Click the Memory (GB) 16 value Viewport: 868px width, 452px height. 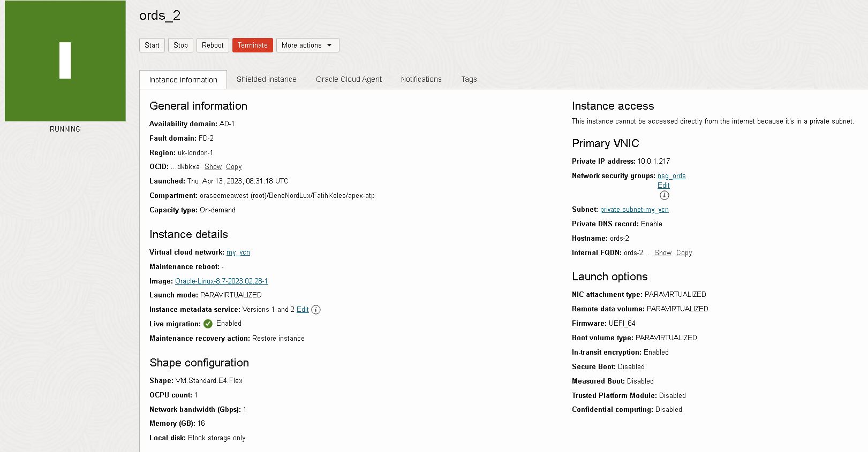(x=201, y=424)
